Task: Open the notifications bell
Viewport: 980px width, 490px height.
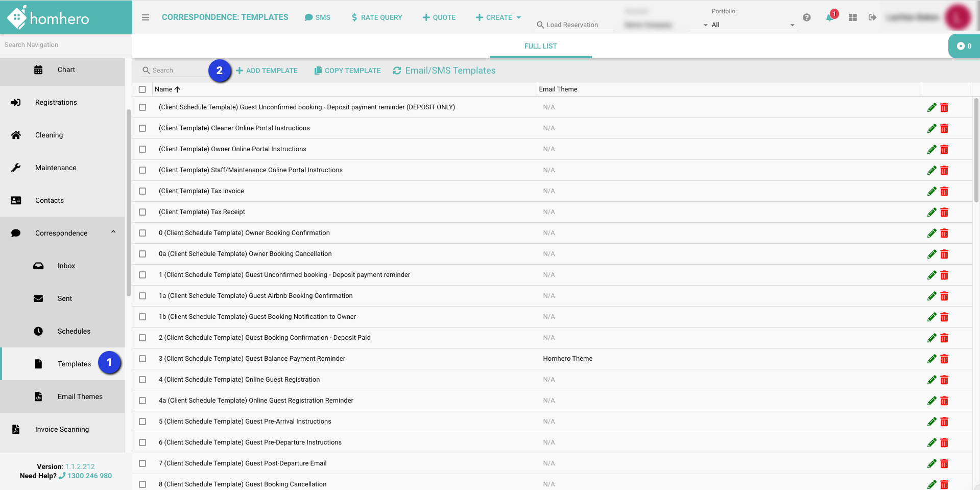Action: 829,17
